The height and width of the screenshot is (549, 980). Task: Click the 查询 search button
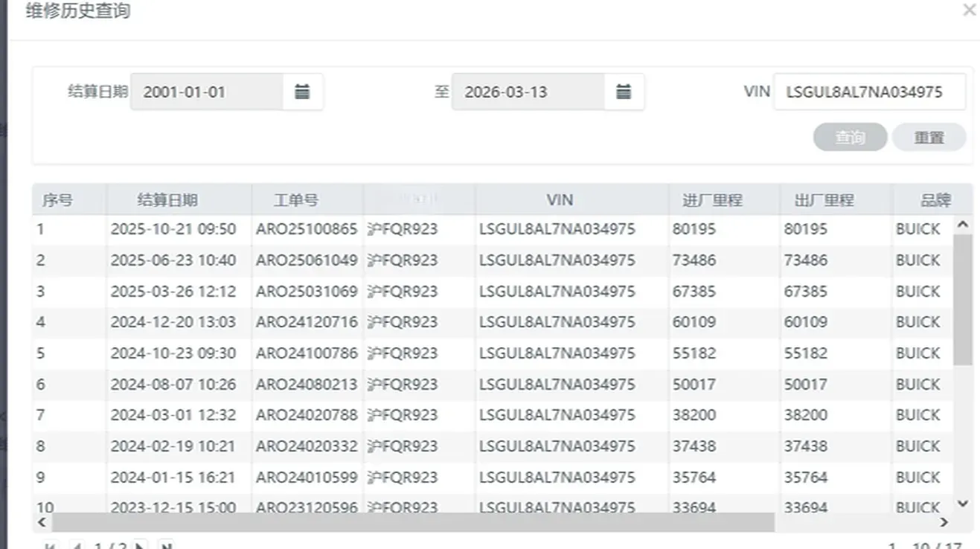pyautogui.click(x=850, y=138)
